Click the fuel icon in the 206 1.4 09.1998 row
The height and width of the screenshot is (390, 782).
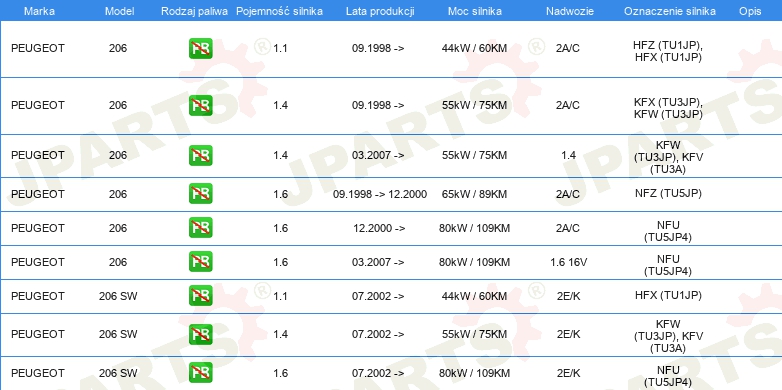pos(200,105)
